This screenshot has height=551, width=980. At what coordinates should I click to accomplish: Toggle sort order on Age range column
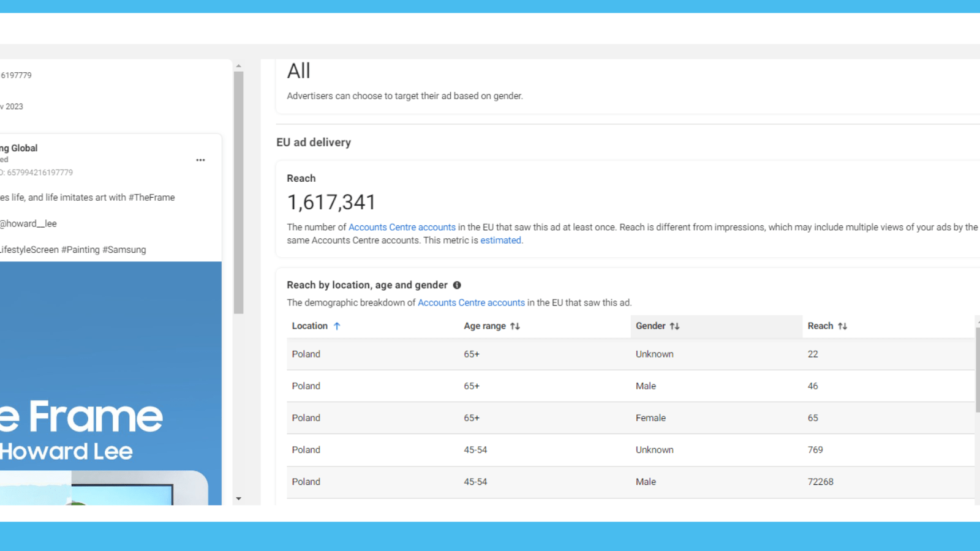point(515,326)
